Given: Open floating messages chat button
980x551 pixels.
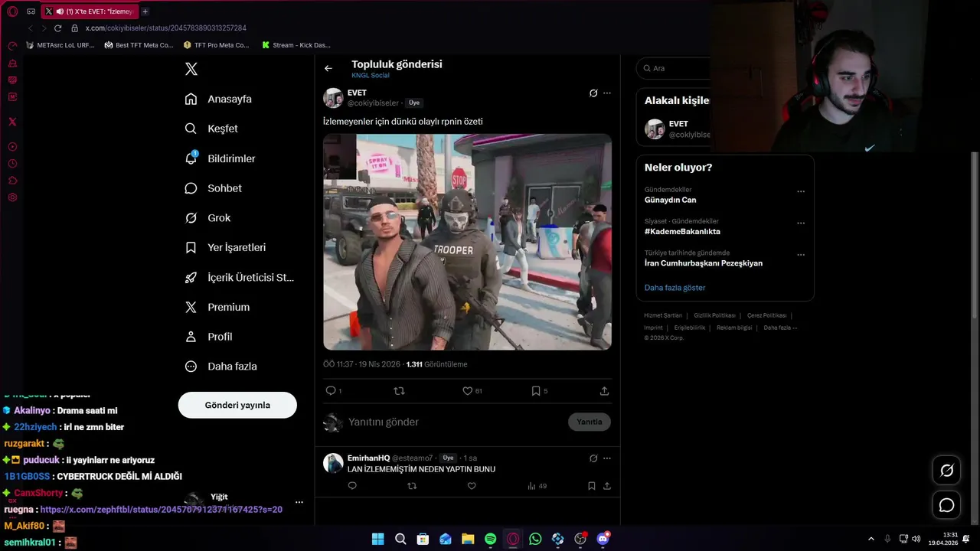Looking at the screenshot, I should coord(947,505).
